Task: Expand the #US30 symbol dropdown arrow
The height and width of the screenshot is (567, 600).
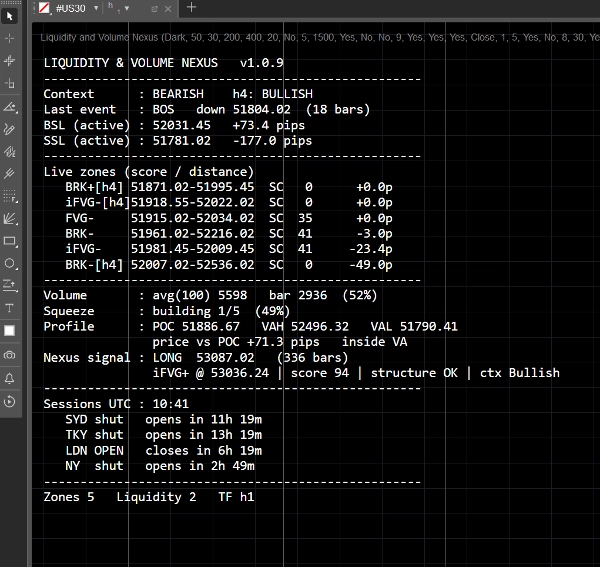Action: coord(96,8)
